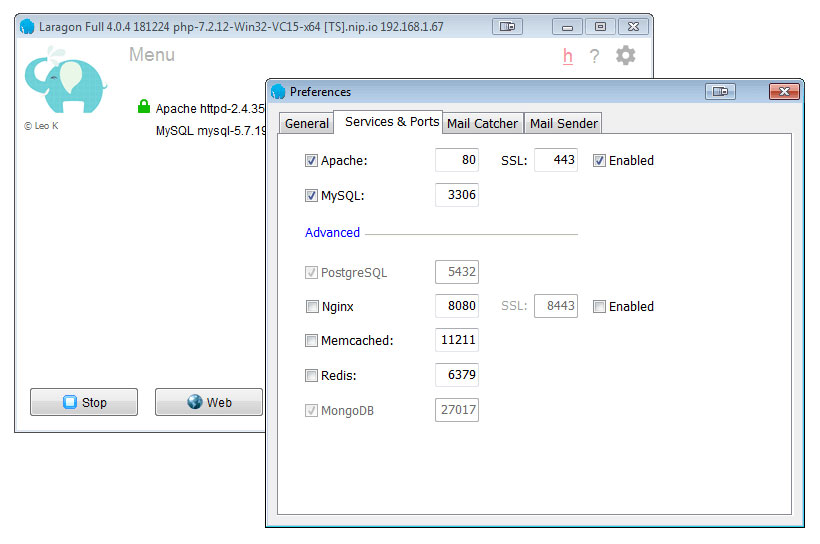Enable the Nginx service checkbox
Image resolution: width=820 pixels, height=544 pixels.
coord(312,307)
